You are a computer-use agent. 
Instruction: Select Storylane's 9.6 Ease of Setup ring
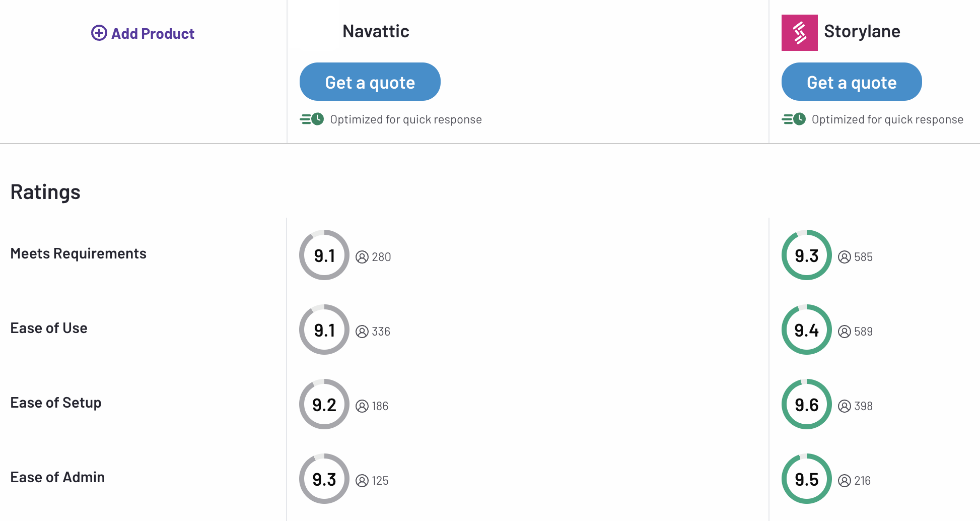pos(806,404)
